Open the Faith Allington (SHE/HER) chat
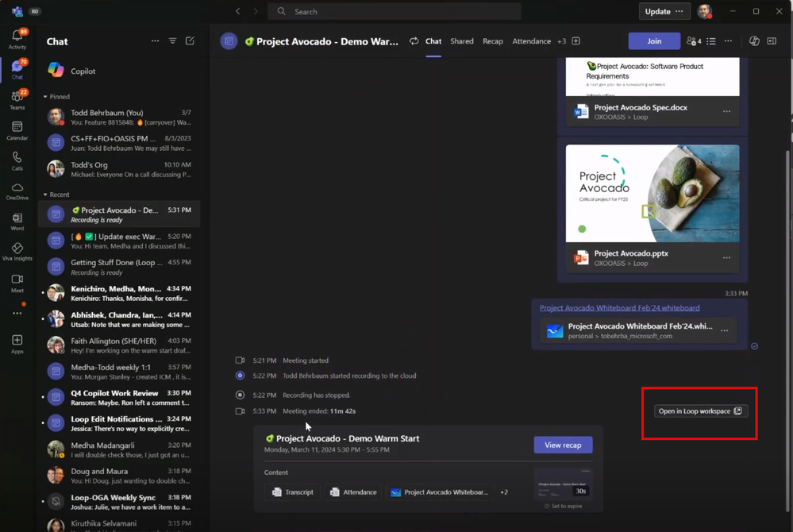The image size is (793, 532). [x=119, y=345]
